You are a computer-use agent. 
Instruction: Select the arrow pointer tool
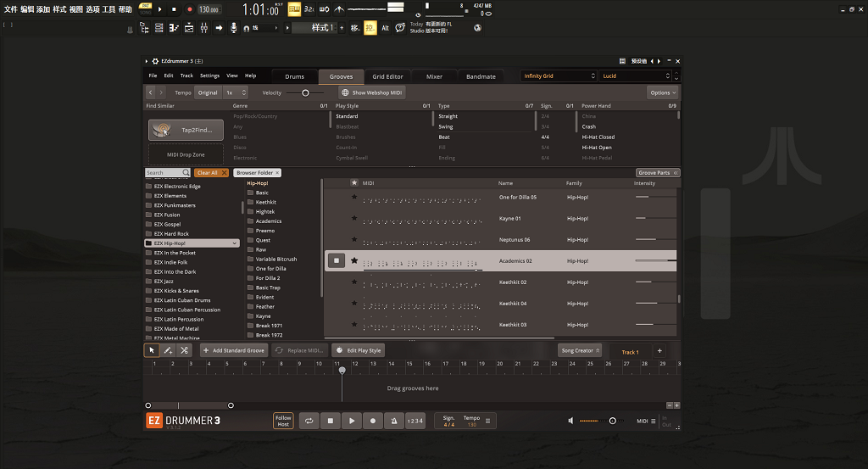click(x=153, y=350)
